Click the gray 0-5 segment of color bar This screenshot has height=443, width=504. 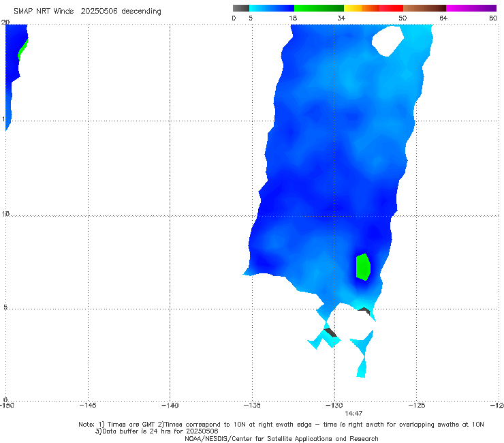(241, 8)
